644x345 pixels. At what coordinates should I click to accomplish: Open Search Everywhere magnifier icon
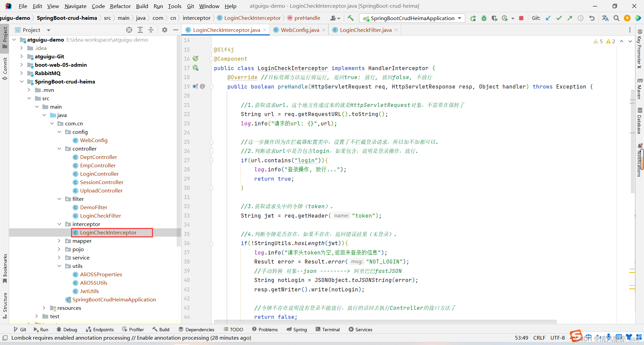616,18
